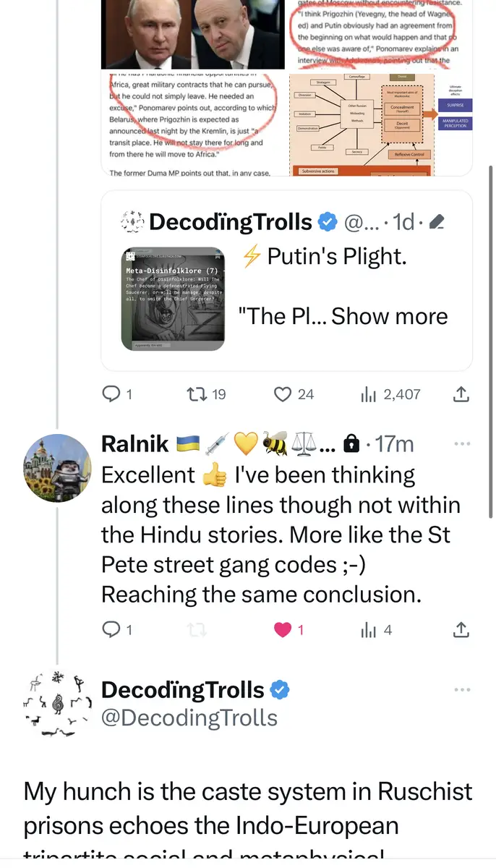496x868 pixels.
Task: Unlike Ralnik's reply with red heart
Action: 282,630
